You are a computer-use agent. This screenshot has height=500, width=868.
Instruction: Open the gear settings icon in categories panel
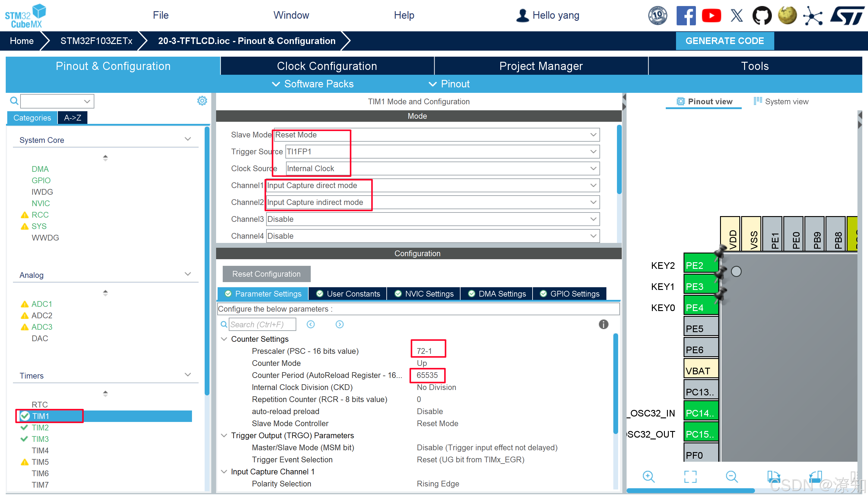[x=202, y=101]
